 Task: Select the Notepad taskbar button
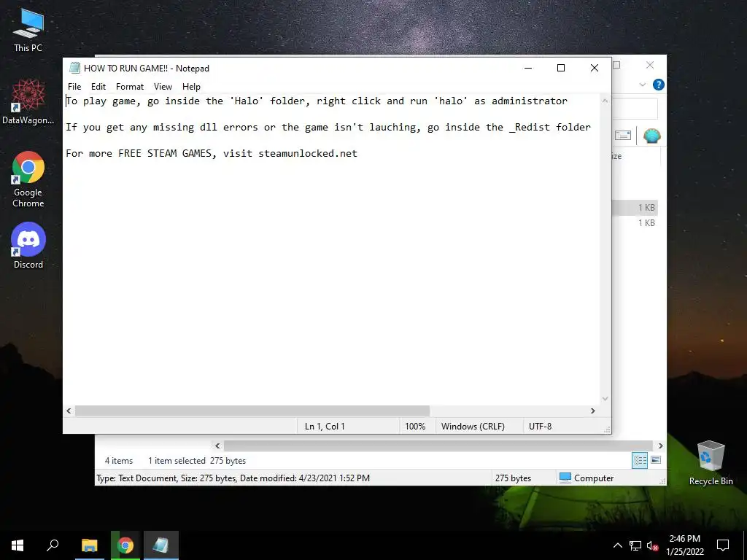(161, 545)
